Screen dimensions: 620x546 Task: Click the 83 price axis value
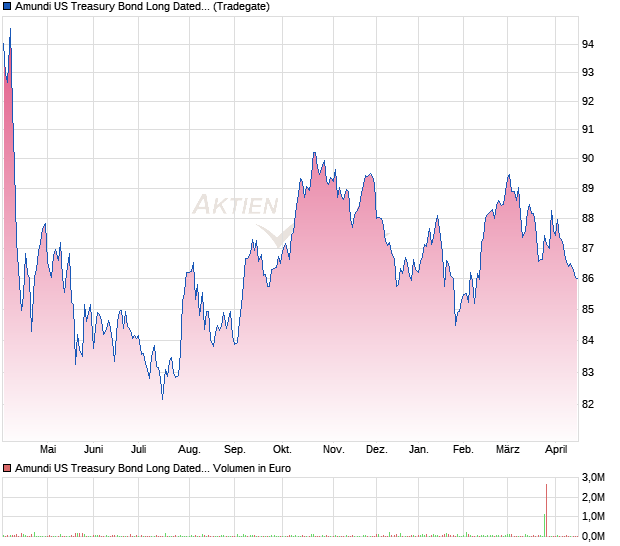(x=588, y=372)
